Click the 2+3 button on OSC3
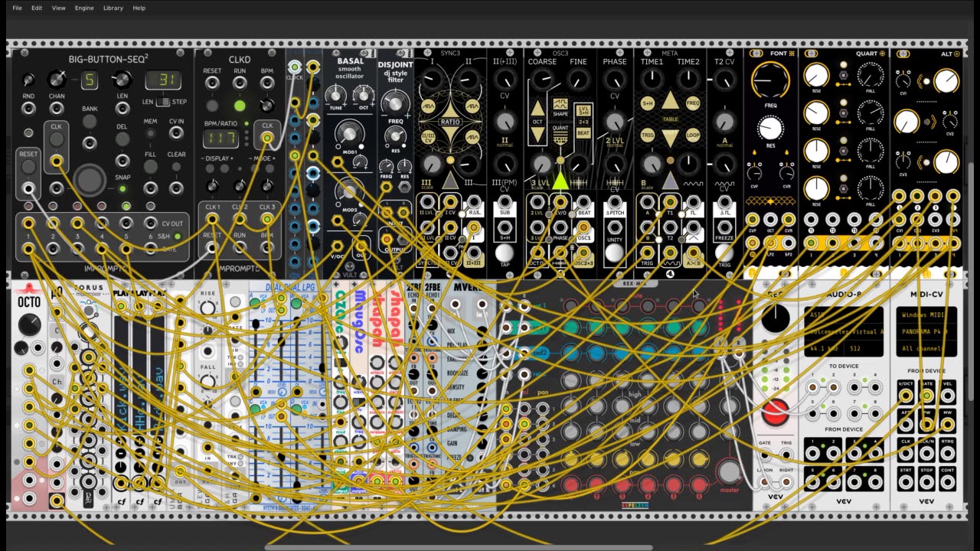The width and height of the screenshot is (980, 551). (x=583, y=121)
